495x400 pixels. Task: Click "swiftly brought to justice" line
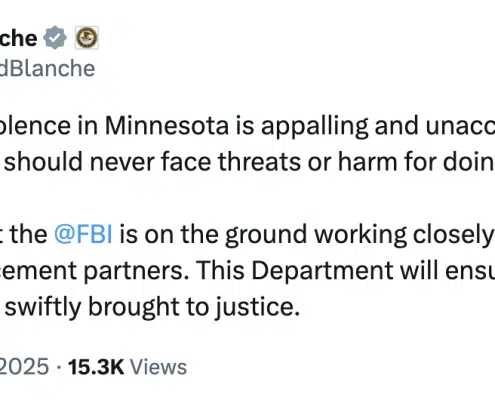click(x=152, y=308)
